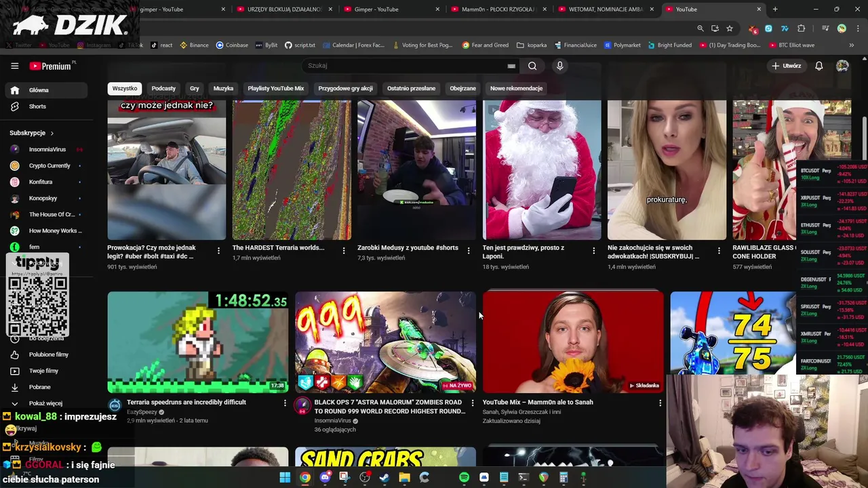Show hidden bookmarks via overflow chevron

(x=851, y=45)
